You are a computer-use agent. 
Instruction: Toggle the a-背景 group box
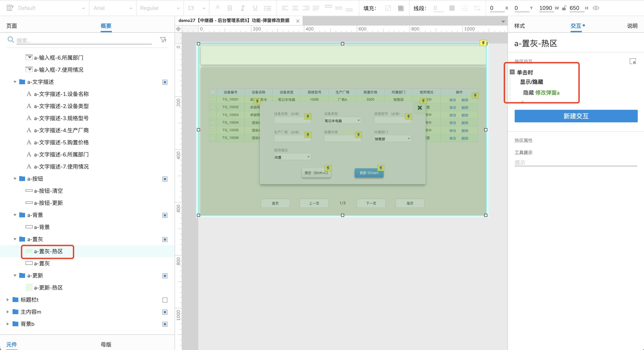click(165, 215)
